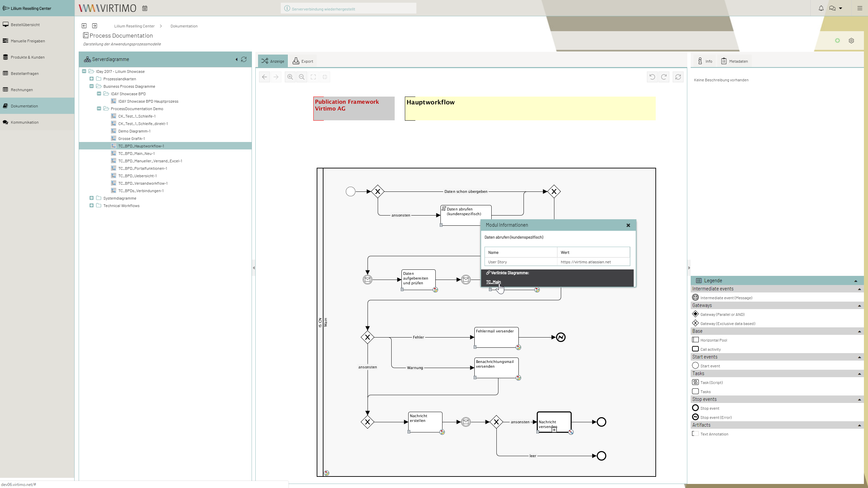Navigate forward with the breadcrumb right-arrow icon

(95, 26)
